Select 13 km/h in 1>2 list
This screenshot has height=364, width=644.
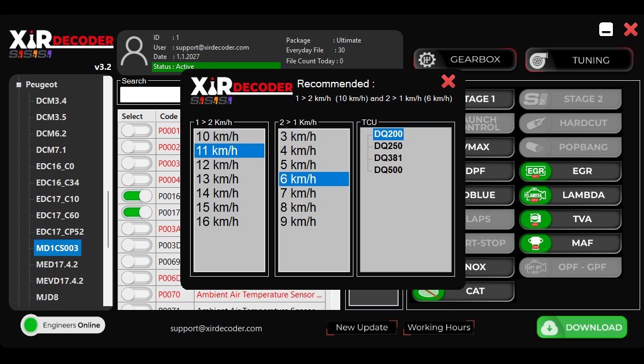229,179
